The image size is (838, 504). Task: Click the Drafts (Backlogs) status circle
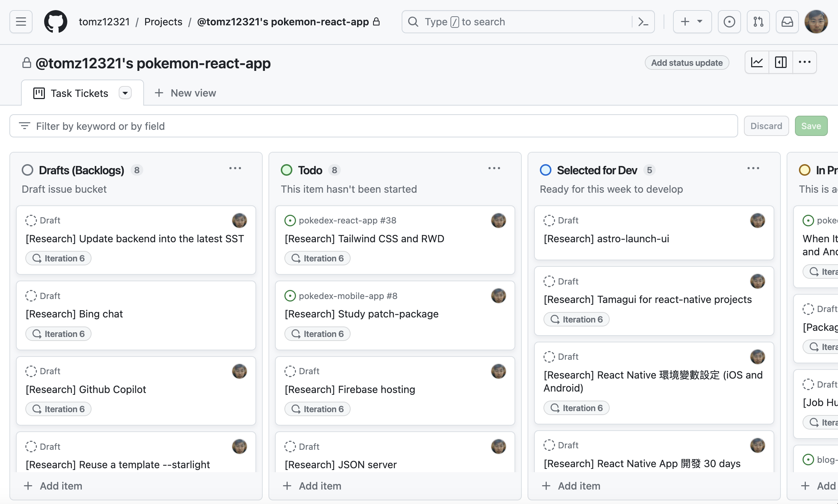pos(27,170)
